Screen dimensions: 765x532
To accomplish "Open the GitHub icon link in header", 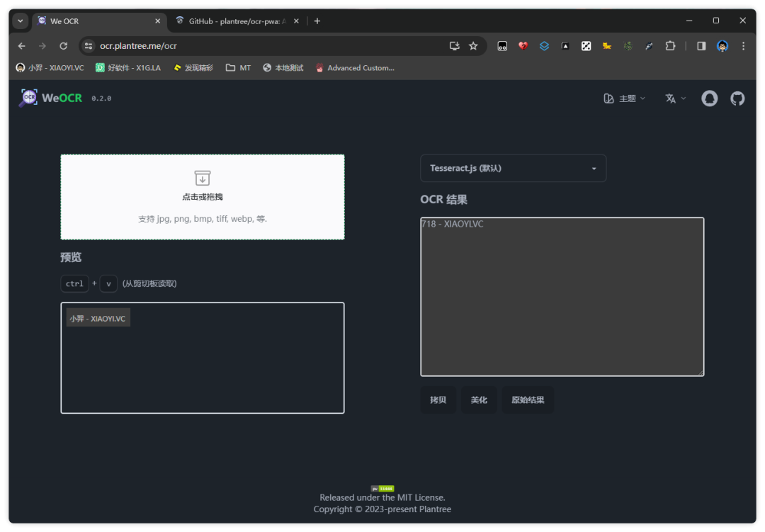I will click(x=737, y=98).
